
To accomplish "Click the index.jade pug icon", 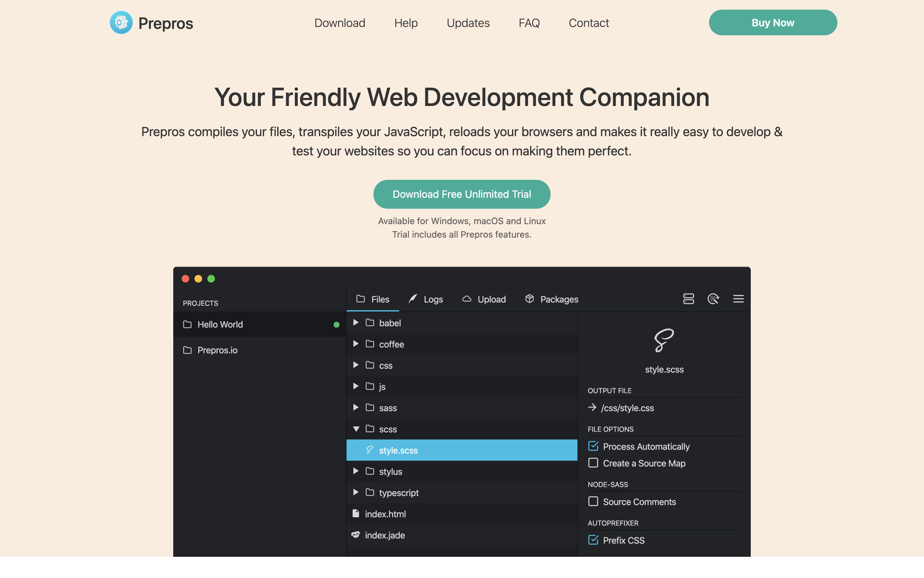I will (x=355, y=535).
